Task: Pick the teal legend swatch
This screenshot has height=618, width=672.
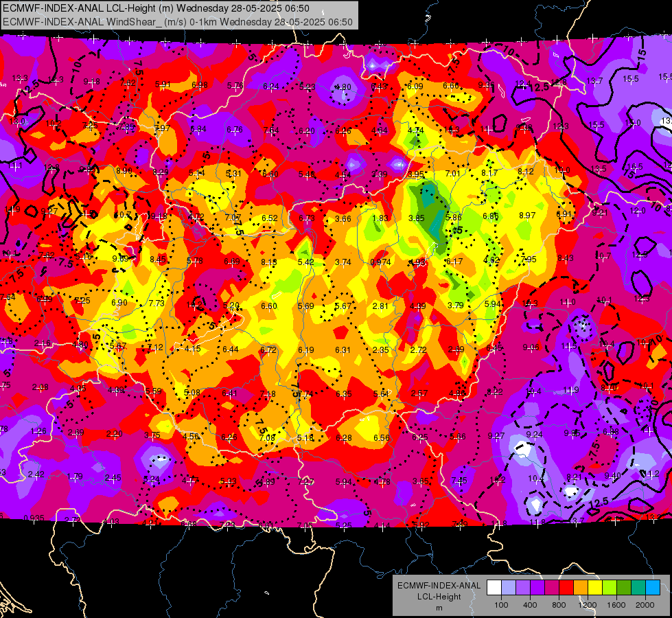Action: tap(638, 588)
